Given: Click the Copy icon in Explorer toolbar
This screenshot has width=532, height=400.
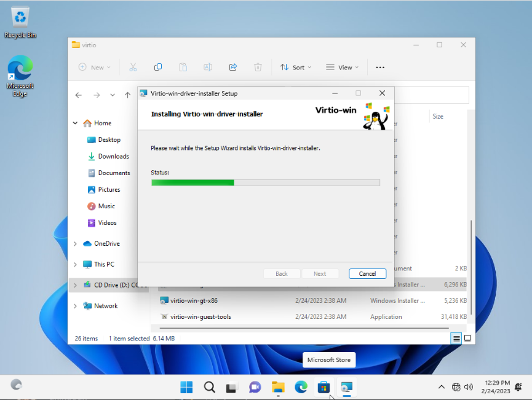Looking at the screenshot, I should tap(158, 67).
